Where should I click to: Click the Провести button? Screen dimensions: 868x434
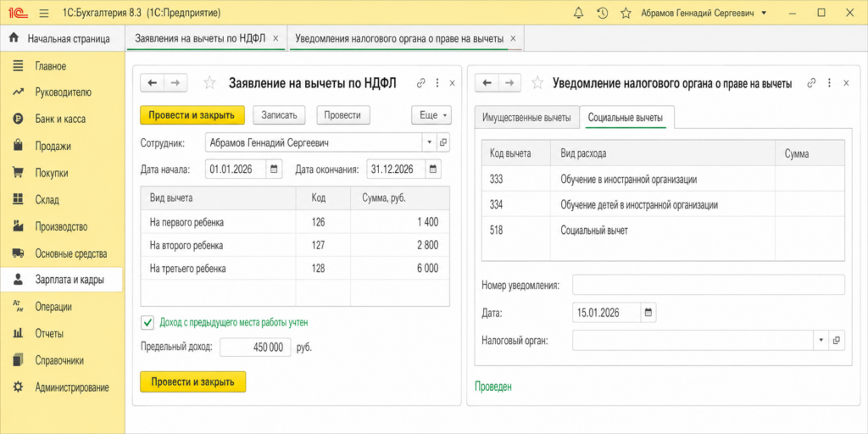click(x=342, y=115)
